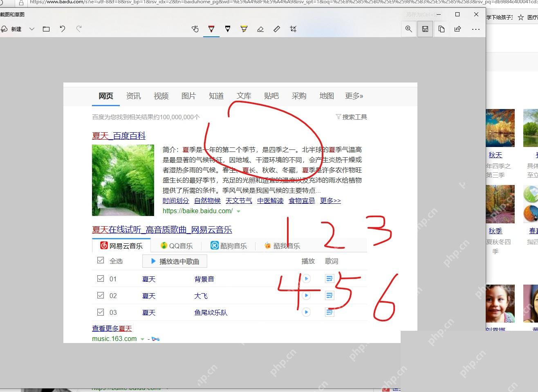Share the snip
538x392 pixels.
tap(458, 29)
